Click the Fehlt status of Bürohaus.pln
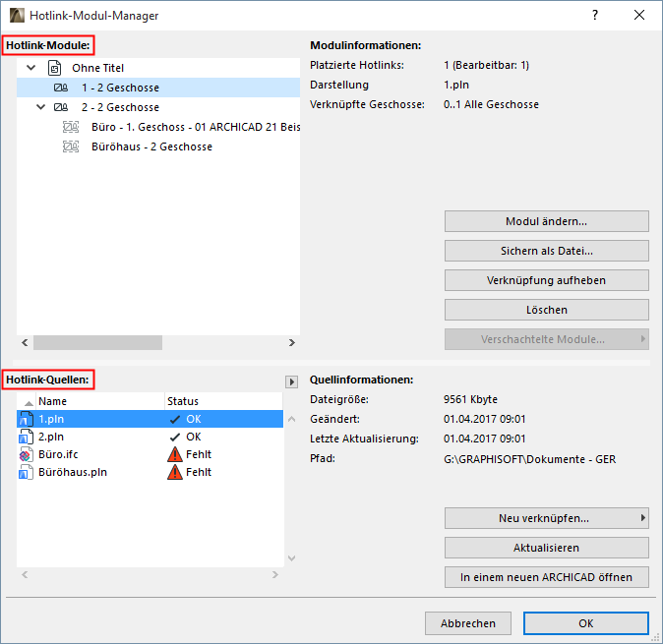Image resolution: width=663 pixels, height=644 pixels. click(199, 472)
